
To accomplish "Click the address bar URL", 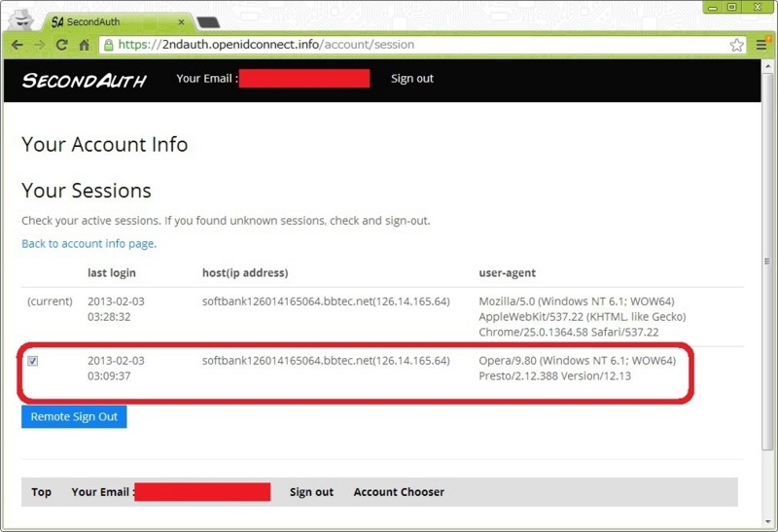I will (x=265, y=45).
